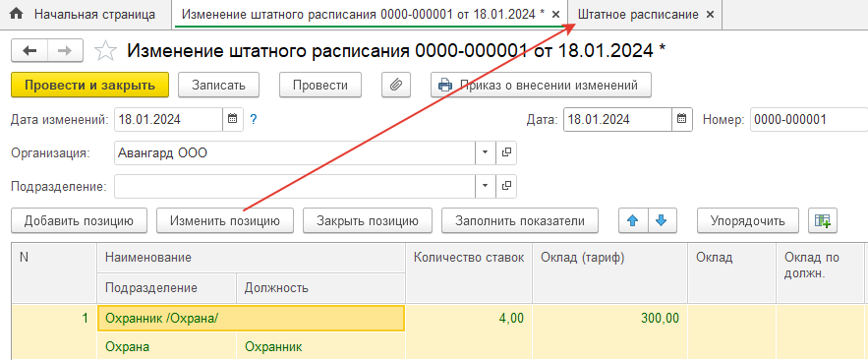Screen dimensions: 868x360
Task: Open calendar for the Дата field
Action: pos(682,119)
